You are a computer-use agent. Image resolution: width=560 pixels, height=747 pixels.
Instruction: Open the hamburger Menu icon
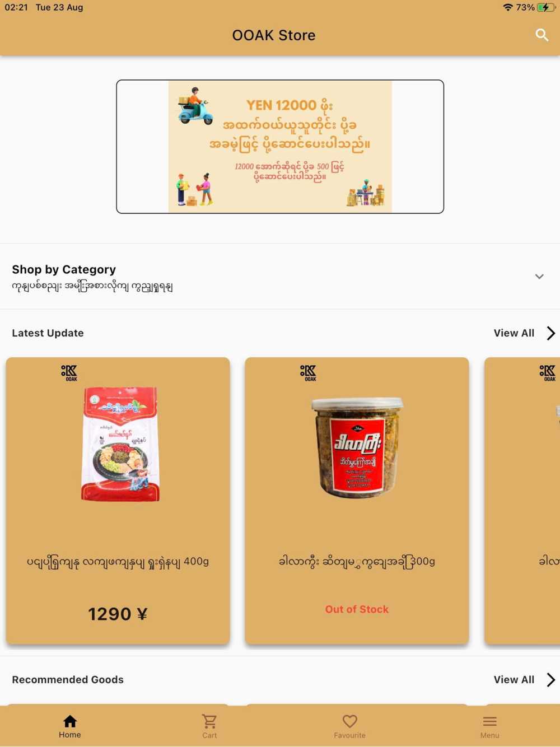tap(490, 721)
